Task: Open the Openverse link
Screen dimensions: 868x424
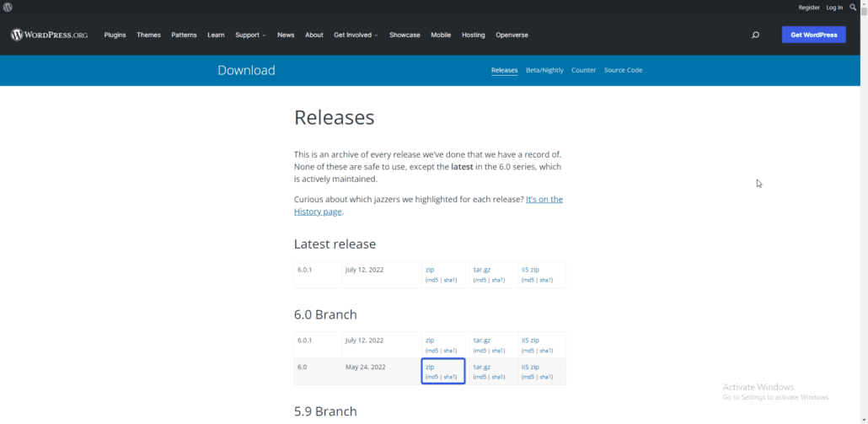Action: pos(512,35)
